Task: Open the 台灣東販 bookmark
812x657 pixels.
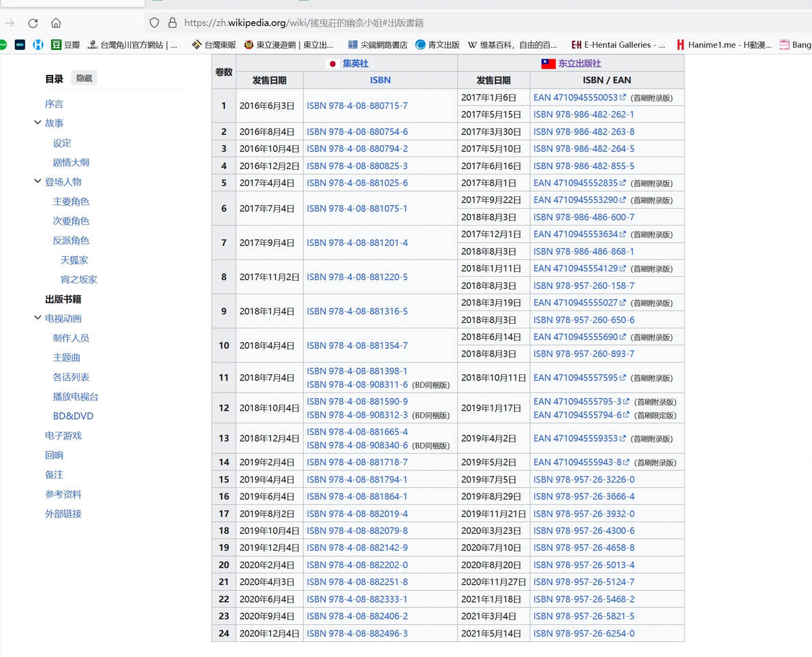Action: [x=214, y=44]
